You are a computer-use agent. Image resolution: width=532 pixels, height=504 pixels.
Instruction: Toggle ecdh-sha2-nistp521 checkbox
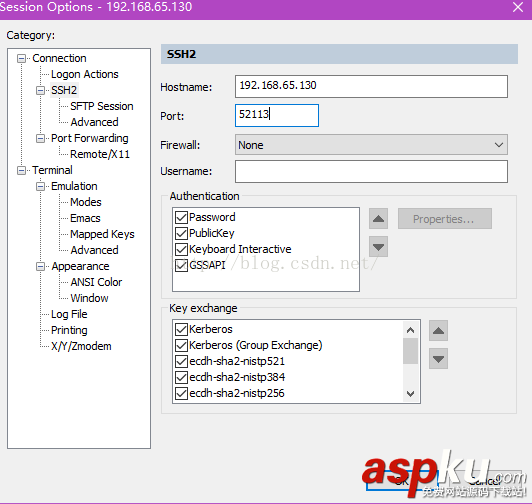pyautogui.click(x=182, y=361)
